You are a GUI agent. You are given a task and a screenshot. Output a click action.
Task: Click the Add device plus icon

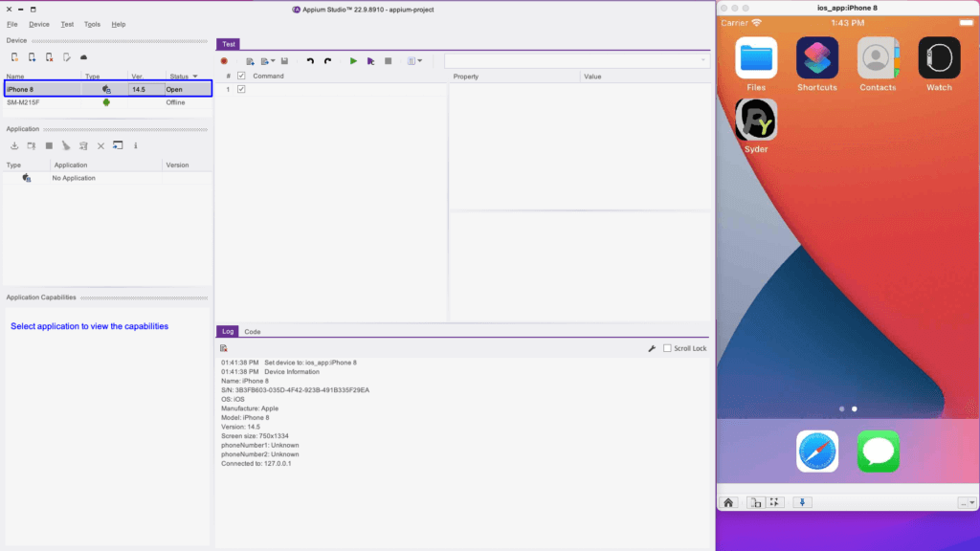15,57
